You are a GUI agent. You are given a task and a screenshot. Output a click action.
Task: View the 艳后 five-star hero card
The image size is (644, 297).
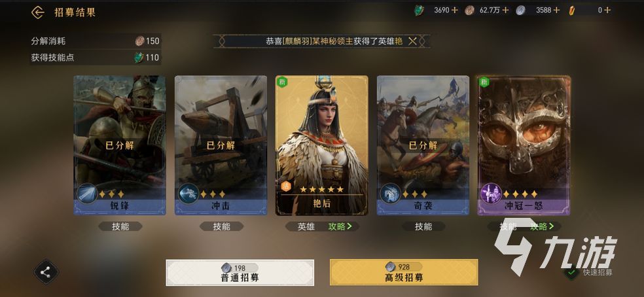(x=321, y=145)
